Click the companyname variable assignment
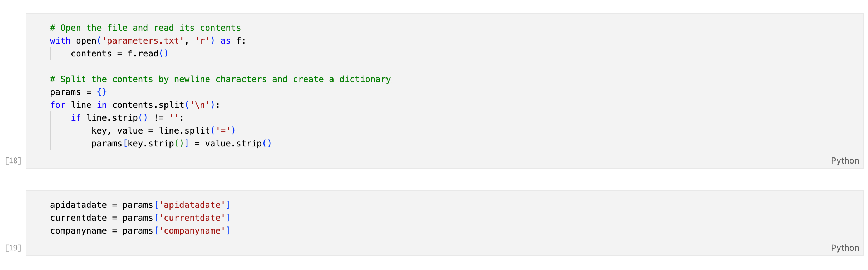The image size is (868, 270). [78, 231]
